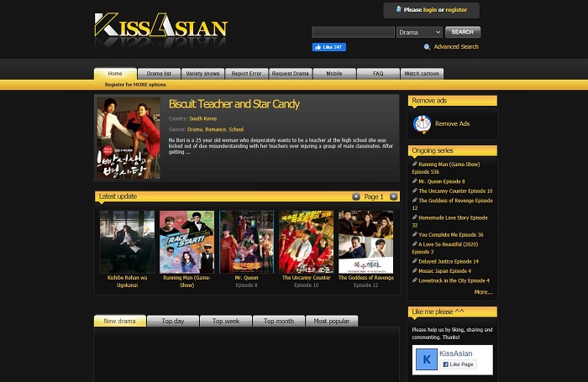
Task: Open the Variety shows tab
Action: (203, 74)
